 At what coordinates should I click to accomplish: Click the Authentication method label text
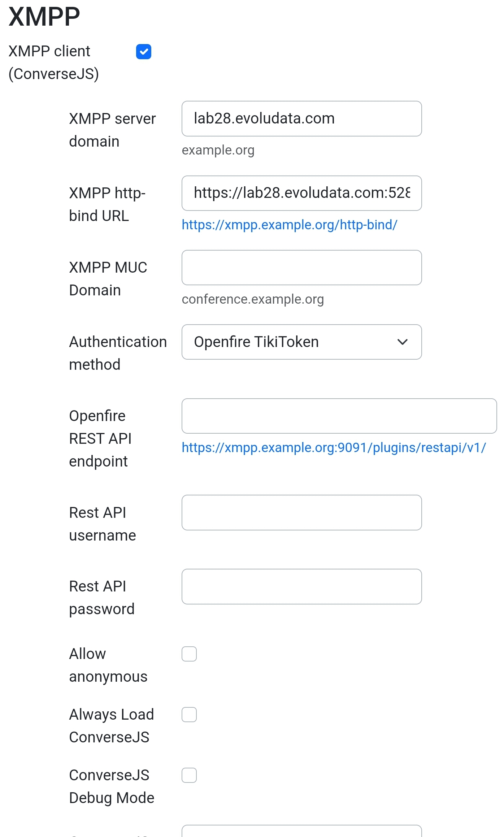pyautogui.click(x=118, y=353)
